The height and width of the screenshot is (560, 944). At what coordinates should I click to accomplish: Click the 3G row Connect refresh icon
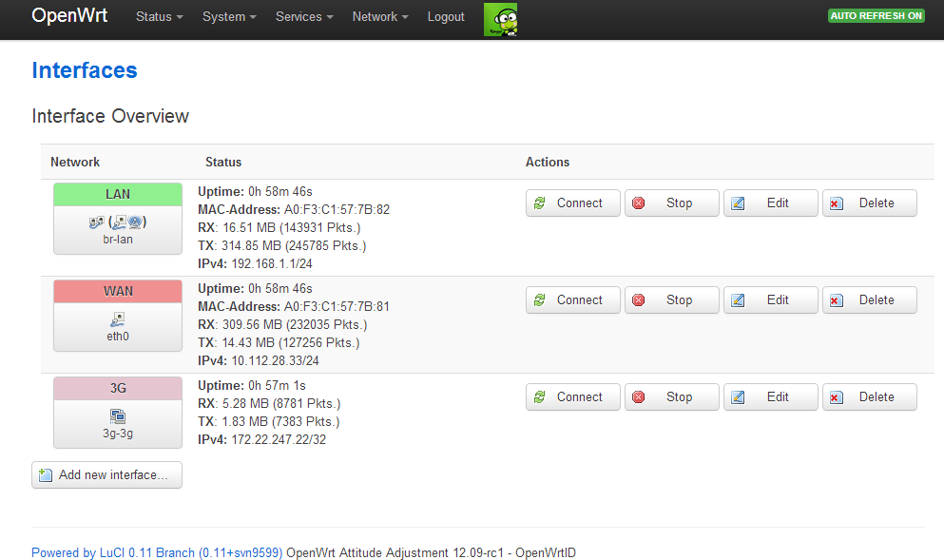click(x=539, y=397)
